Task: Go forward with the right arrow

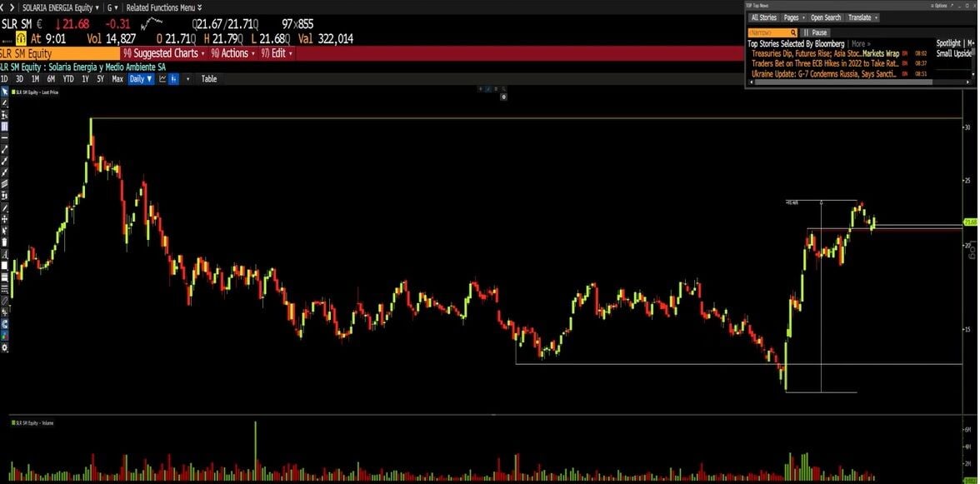Action: tap(12, 7)
